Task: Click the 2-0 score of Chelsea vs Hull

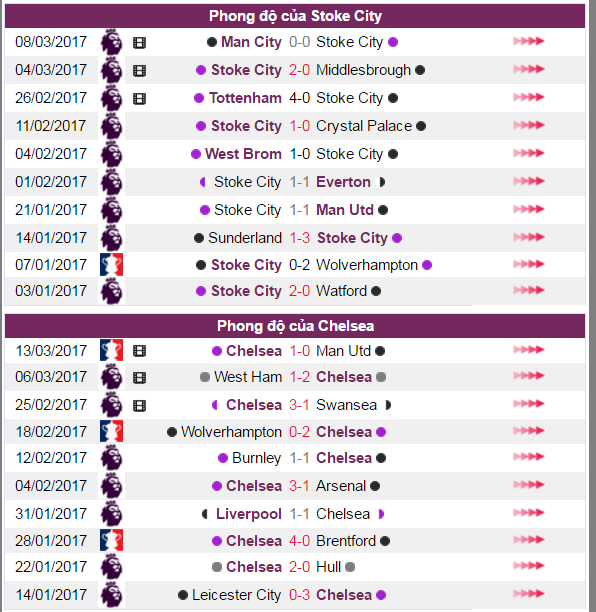Action: [x=299, y=567]
